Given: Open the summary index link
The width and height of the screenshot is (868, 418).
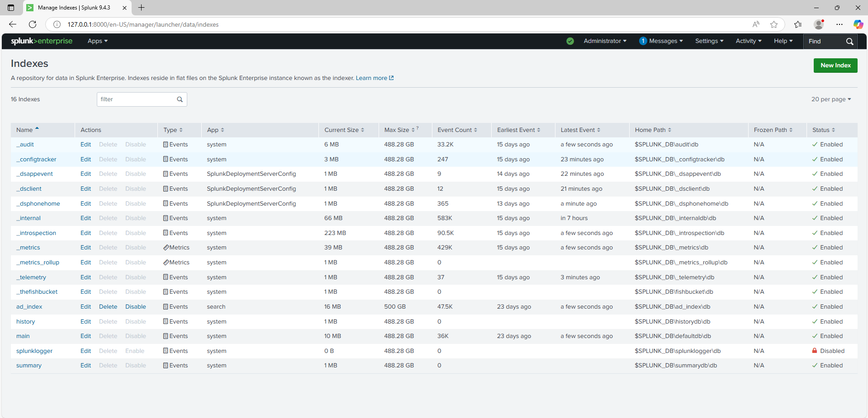Looking at the screenshot, I should pos(29,366).
